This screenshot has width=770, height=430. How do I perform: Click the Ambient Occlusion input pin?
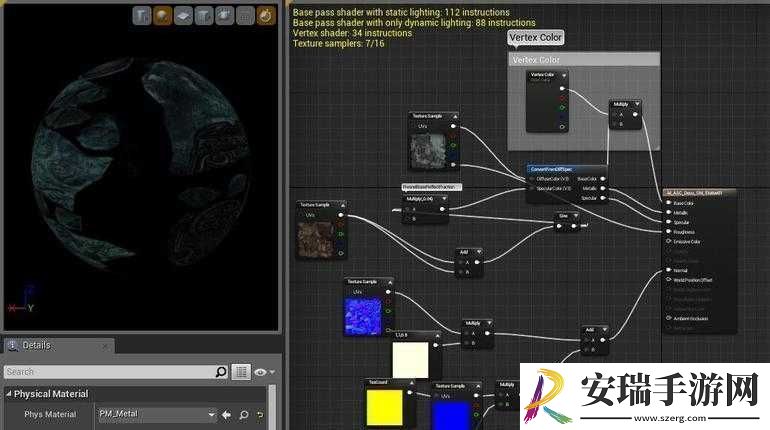(x=668, y=318)
